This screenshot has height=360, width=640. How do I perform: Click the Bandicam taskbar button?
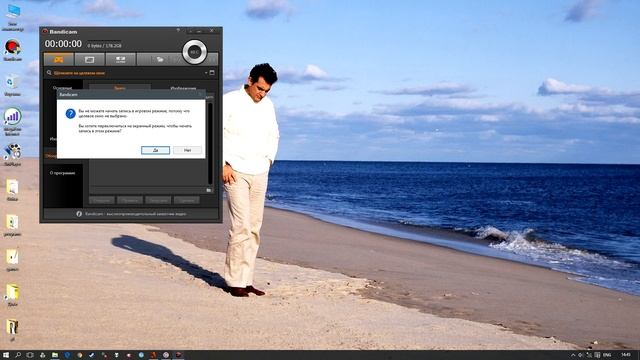[x=178, y=355]
